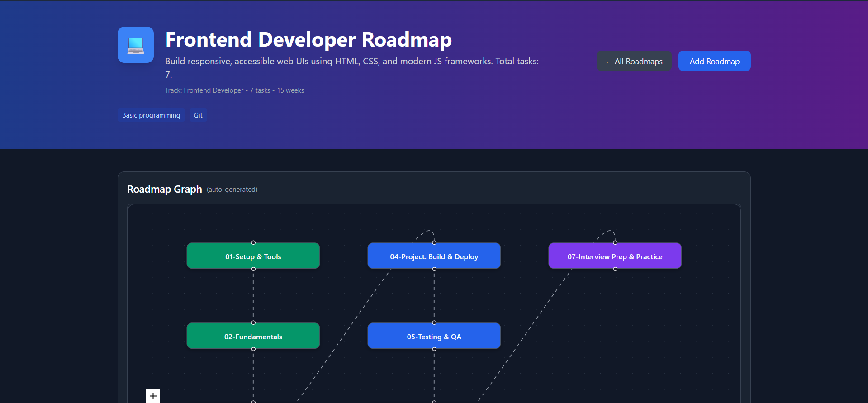Click the Frontend Developer Roadmap title
The height and width of the screenshot is (403, 868).
click(x=308, y=40)
